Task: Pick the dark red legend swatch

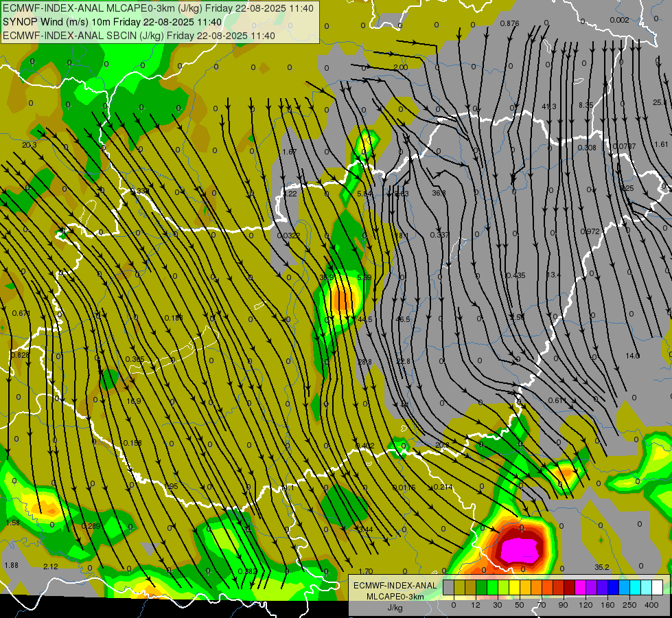Action: point(569,587)
